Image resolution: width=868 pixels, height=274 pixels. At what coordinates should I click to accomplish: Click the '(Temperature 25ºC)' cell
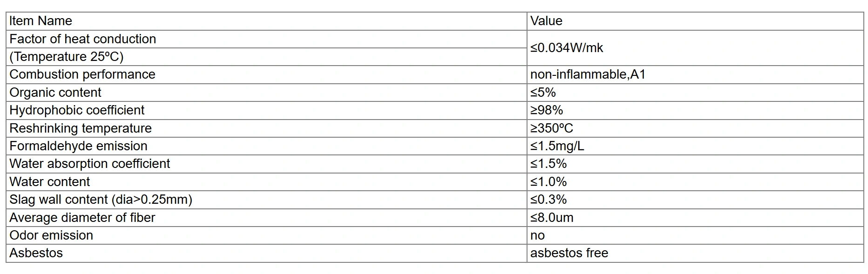[x=67, y=57]
